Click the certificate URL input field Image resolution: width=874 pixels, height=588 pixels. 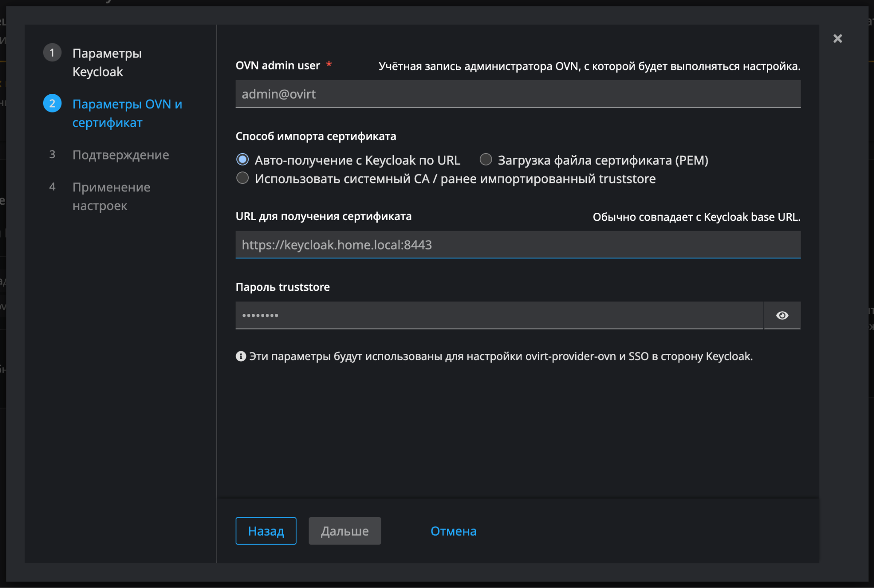coord(518,245)
